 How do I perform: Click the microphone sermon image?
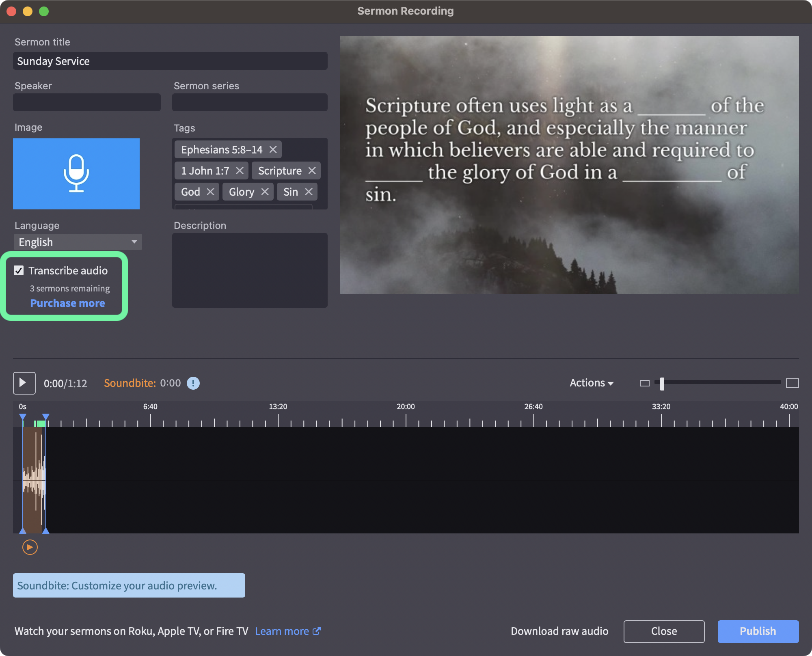coord(76,174)
